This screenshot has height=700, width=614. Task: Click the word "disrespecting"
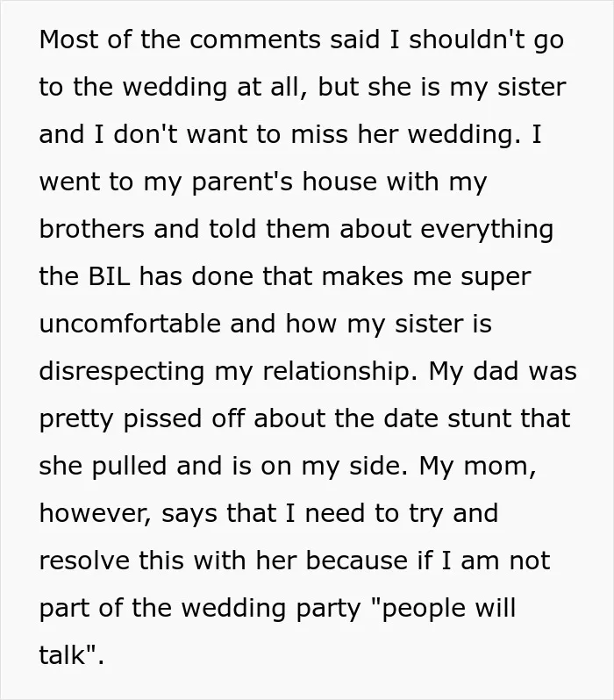(x=122, y=372)
